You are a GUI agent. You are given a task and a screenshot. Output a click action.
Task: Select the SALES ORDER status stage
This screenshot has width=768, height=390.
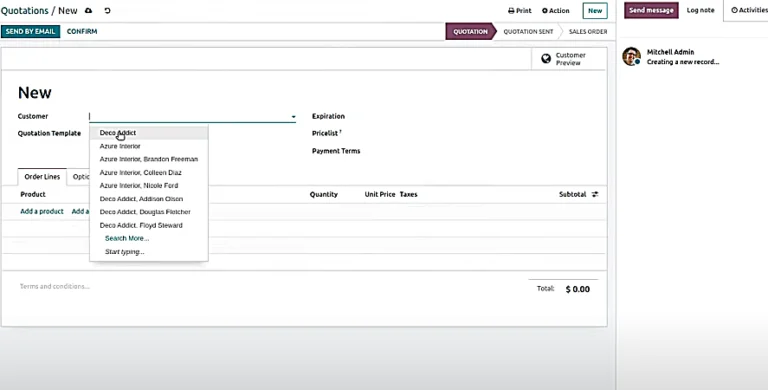588,31
